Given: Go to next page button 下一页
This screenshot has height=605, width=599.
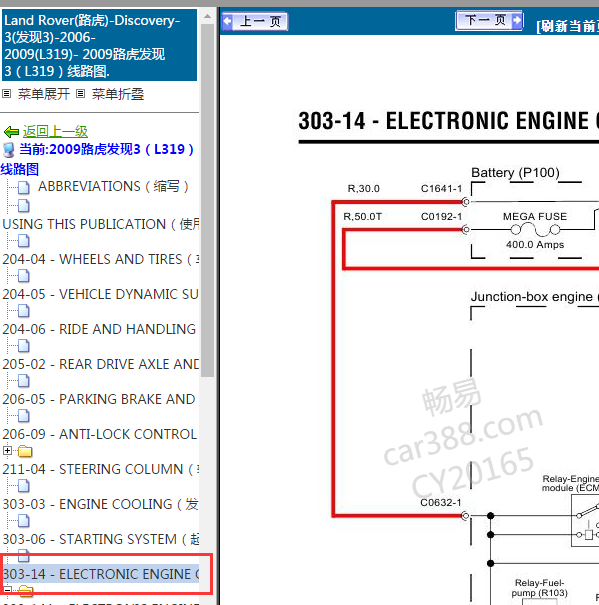Looking at the screenshot, I should coord(489,20).
